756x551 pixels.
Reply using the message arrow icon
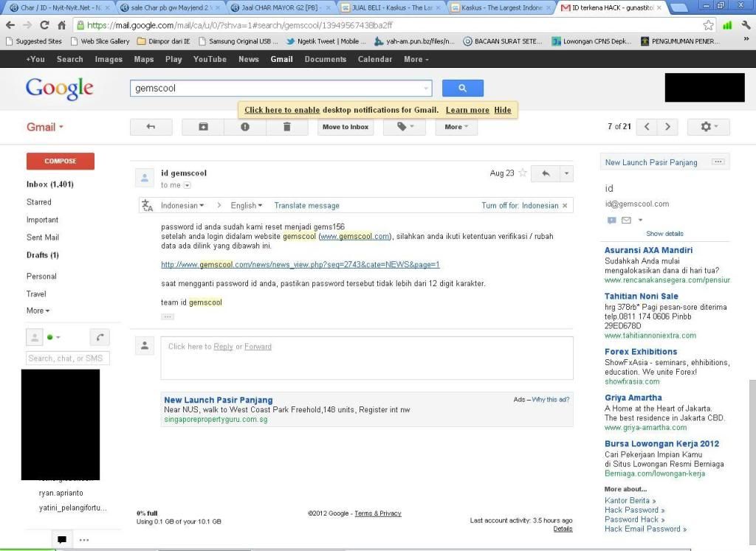click(546, 173)
